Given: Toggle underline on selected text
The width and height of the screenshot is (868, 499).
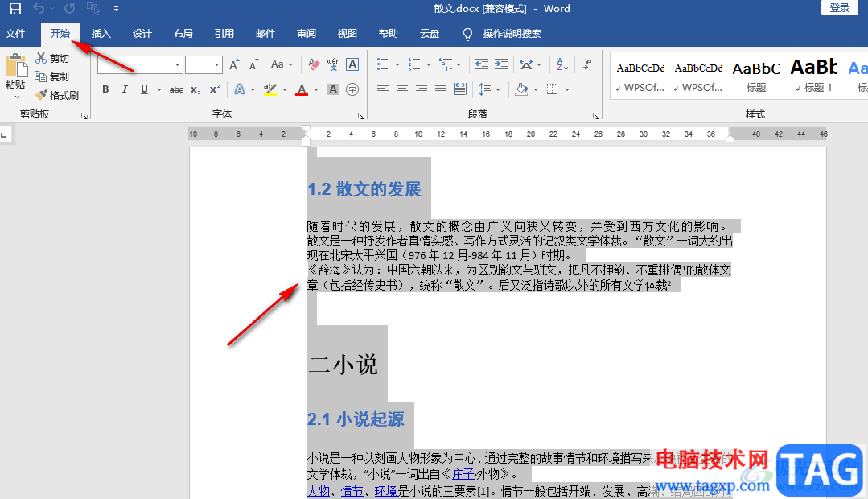Looking at the screenshot, I should (144, 89).
